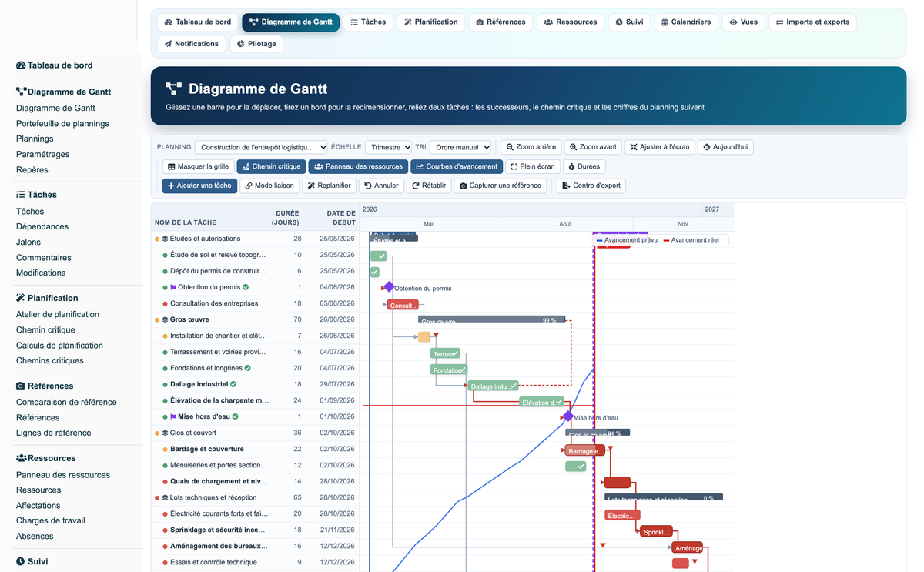Toggle Panneau des ressources
Screen dimensions: 924x572
[x=358, y=166]
